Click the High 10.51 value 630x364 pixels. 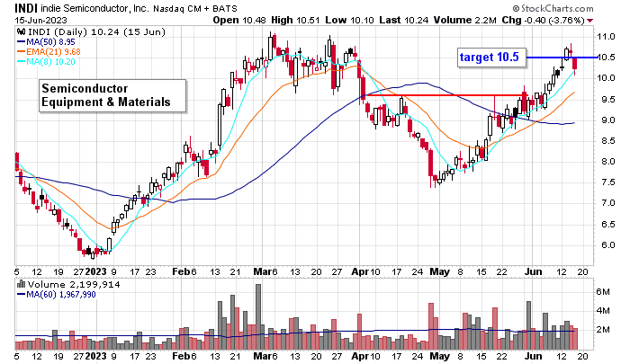[296, 20]
